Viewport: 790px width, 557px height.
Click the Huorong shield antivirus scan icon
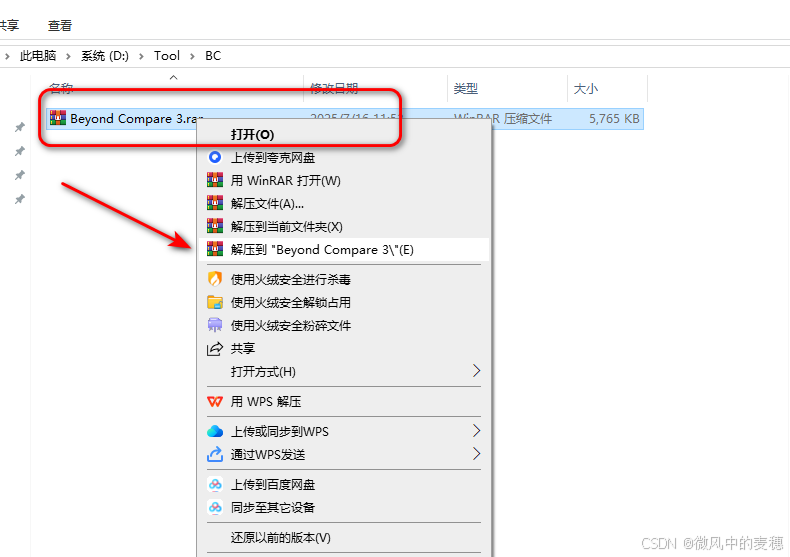pos(215,278)
